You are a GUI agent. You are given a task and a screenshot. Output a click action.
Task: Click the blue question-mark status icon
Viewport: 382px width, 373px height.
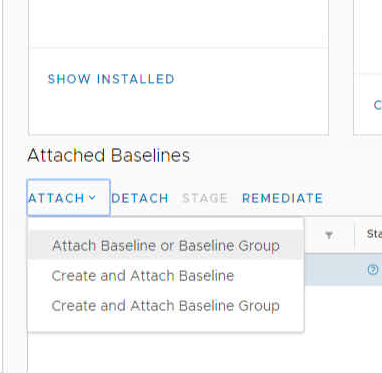pos(373,269)
